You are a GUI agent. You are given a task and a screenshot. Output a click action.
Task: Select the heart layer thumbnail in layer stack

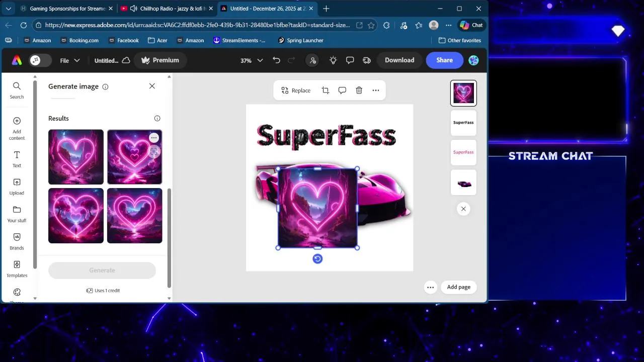click(x=463, y=93)
